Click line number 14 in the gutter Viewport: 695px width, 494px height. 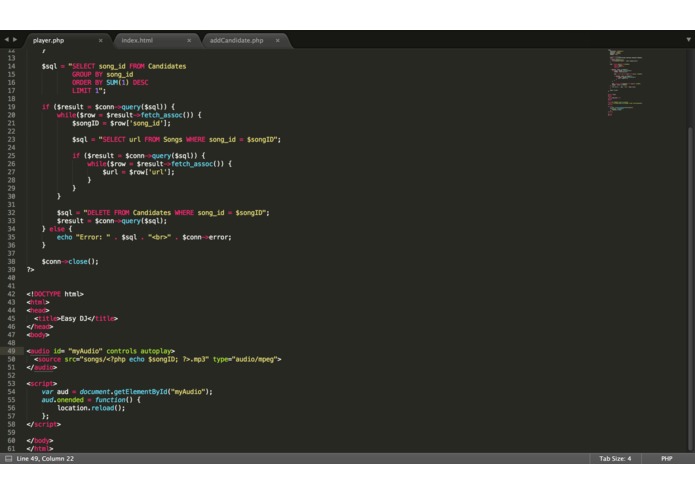11,66
